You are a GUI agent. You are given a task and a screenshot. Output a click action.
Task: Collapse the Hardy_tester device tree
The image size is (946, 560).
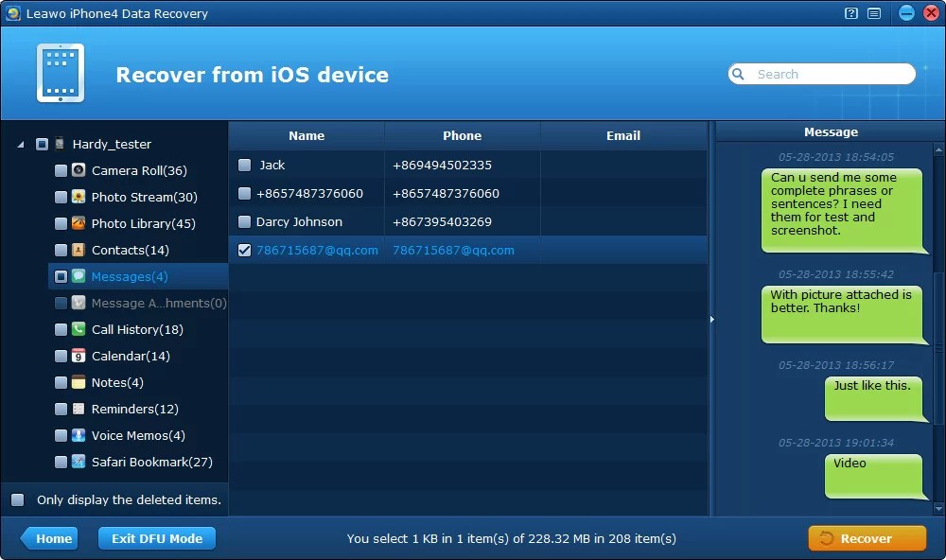tap(22, 144)
